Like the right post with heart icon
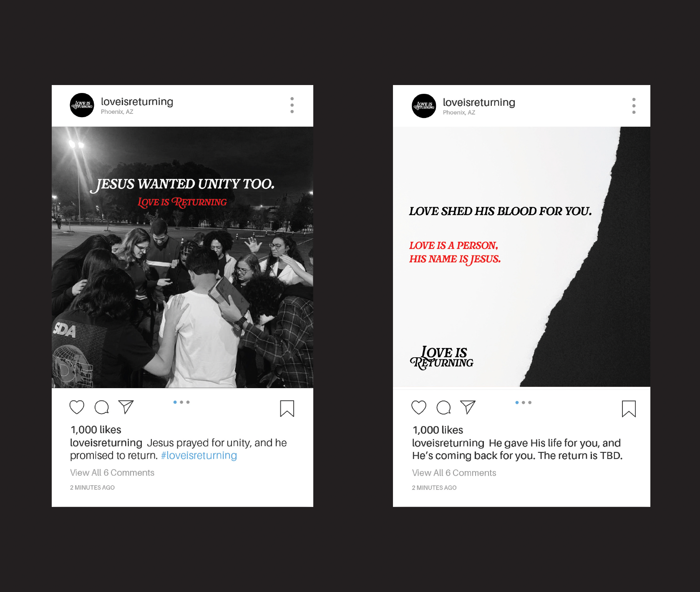The height and width of the screenshot is (592, 700). tap(419, 407)
